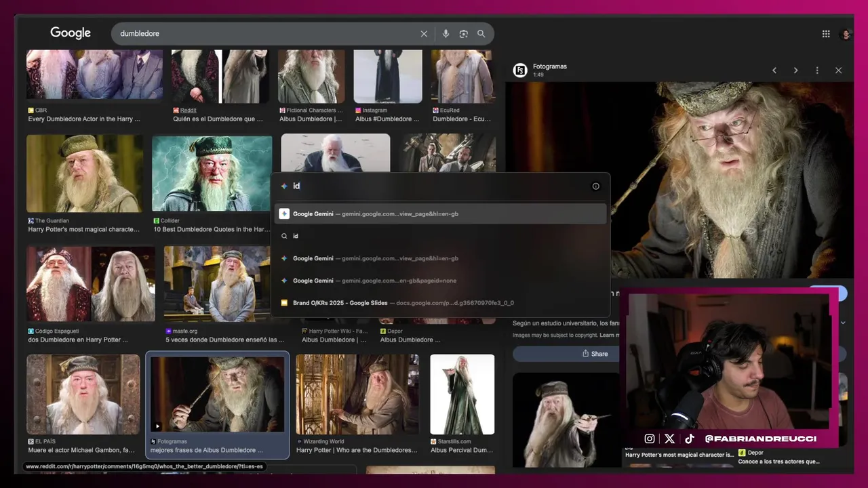This screenshot has height=488, width=868.
Task: Close the image preview panel
Action: pyautogui.click(x=838, y=70)
